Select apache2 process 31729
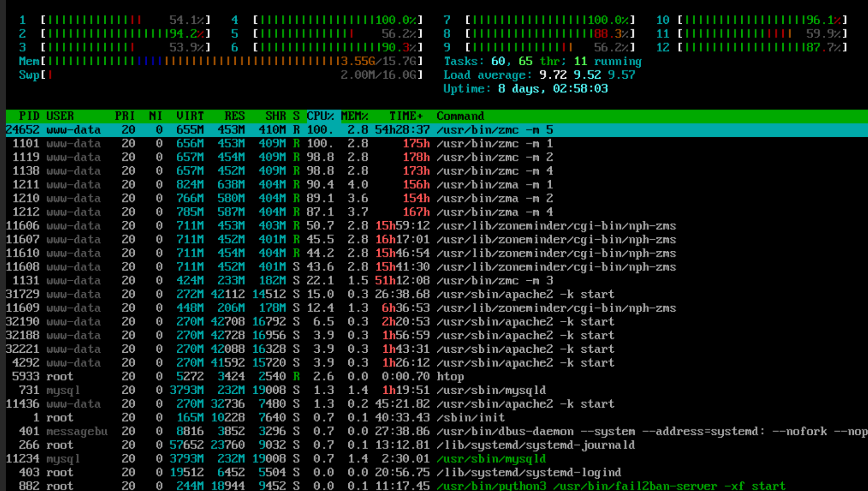Viewport: 868px width, 491px height. (x=436, y=294)
